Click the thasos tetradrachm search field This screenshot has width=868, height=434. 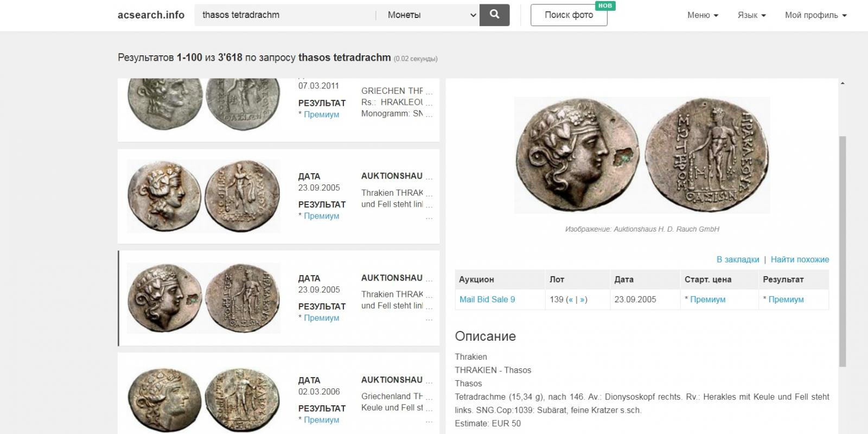(x=285, y=15)
